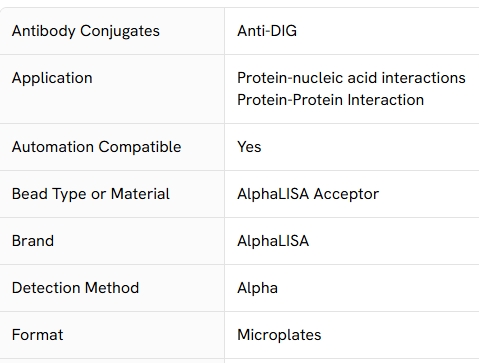This screenshot has height=363, width=479.
Task: Click the word Compatible in the table
Action: (x=140, y=147)
